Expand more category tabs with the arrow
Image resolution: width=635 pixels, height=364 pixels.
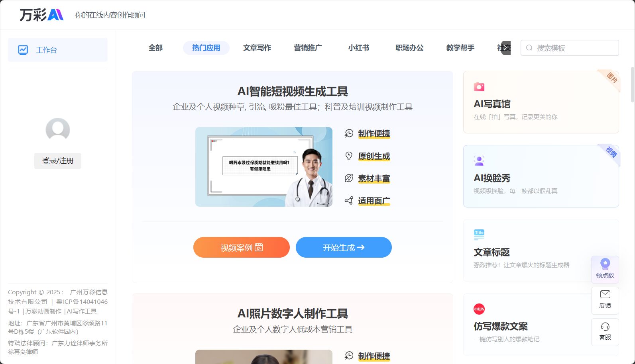click(506, 48)
